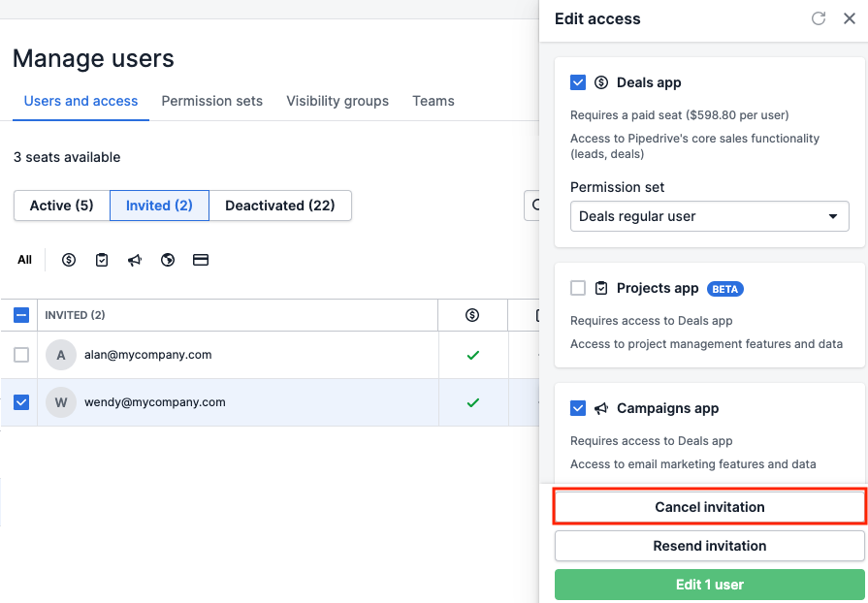868x603 pixels.
Task: Switch to the Permission sets tab
Action: click(211, 101)
